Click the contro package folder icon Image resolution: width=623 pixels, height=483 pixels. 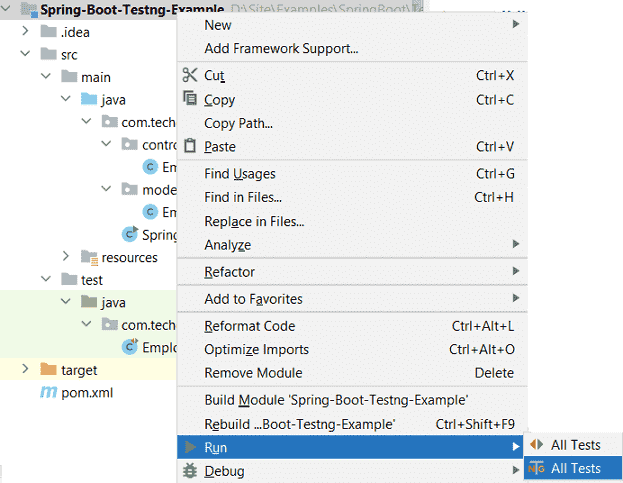click(x=130, y=144)
